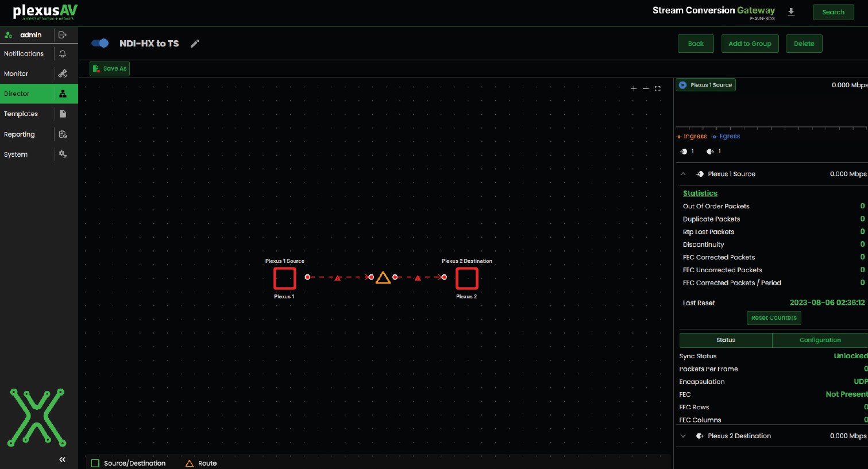This screenshot has height=469, width=868.
Task: Zoom out the canvas with the minus icon
Action: click(646, 88)
